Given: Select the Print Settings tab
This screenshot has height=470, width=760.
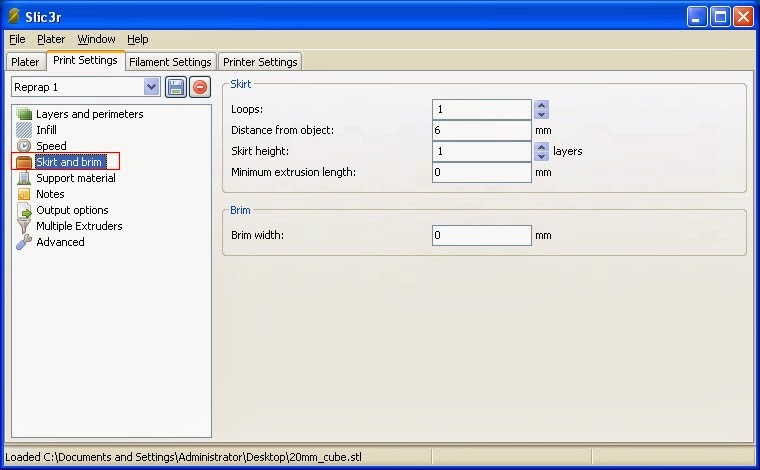Looking at the screenshot, I should tap(85, 60).
